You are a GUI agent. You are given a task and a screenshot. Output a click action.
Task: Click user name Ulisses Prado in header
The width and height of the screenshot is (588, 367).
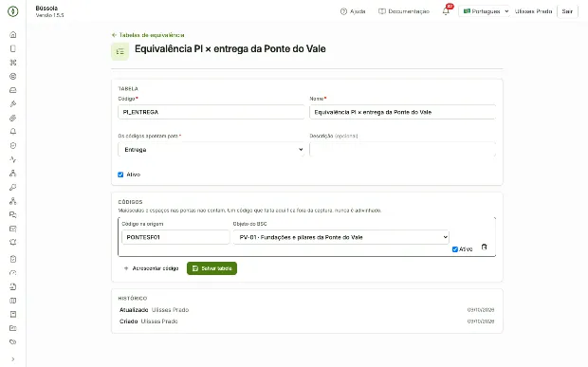tap(533, 11)
